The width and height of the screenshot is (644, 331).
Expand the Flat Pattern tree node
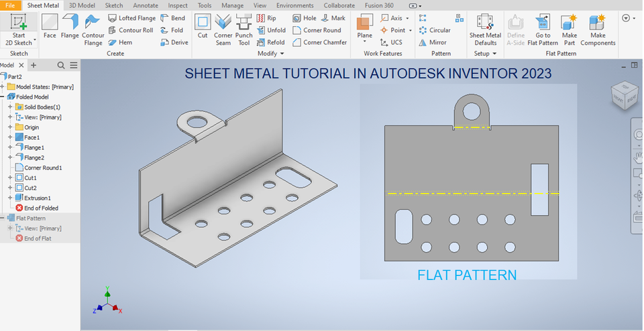3,218
